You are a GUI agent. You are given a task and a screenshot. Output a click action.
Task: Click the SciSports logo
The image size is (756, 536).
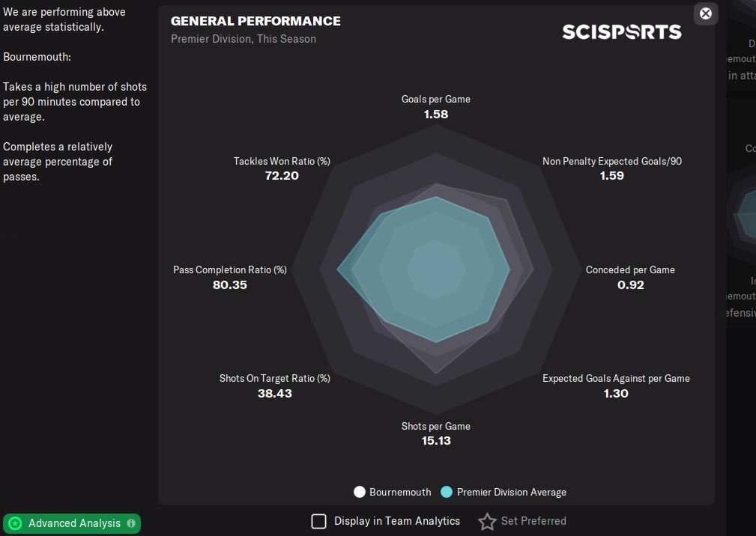[x=621, y=31]
